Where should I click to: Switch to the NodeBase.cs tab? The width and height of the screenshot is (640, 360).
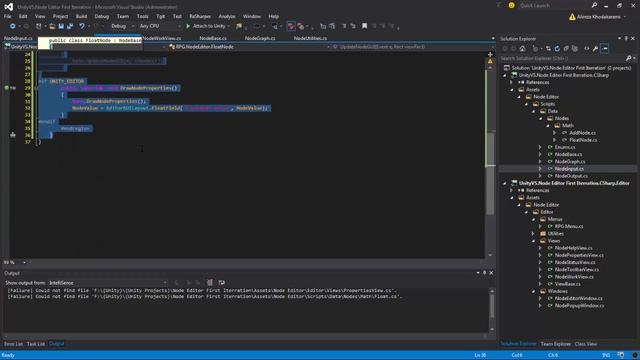coord(213,38)
